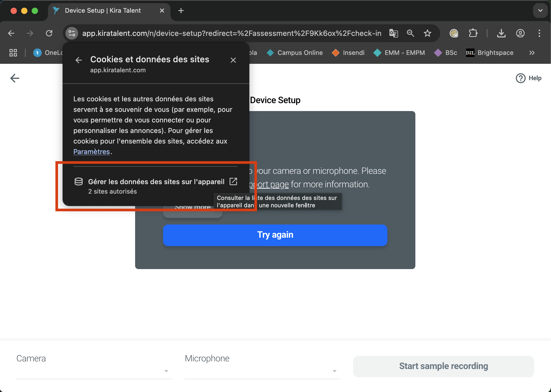Click the Try again button

pyautogui.click(x=275, y=235)
